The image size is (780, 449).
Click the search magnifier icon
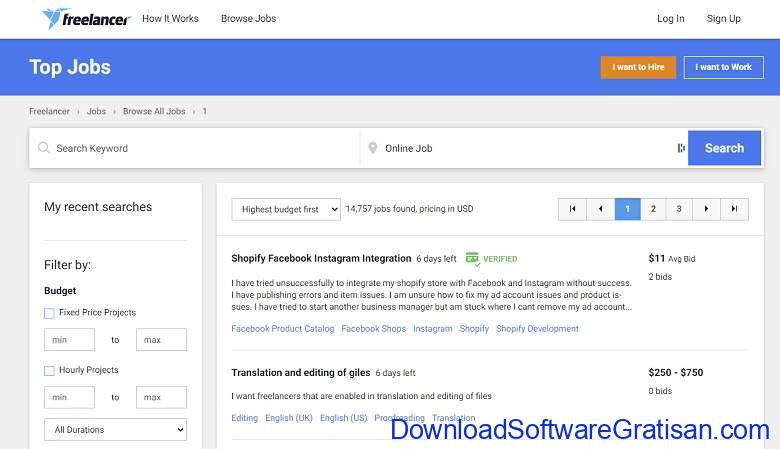[x=44, y=148]
